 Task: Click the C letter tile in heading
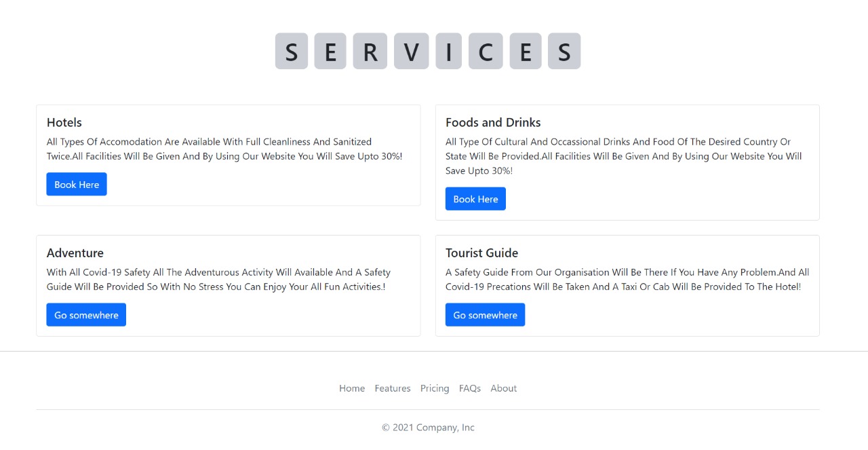coord(486,51)
